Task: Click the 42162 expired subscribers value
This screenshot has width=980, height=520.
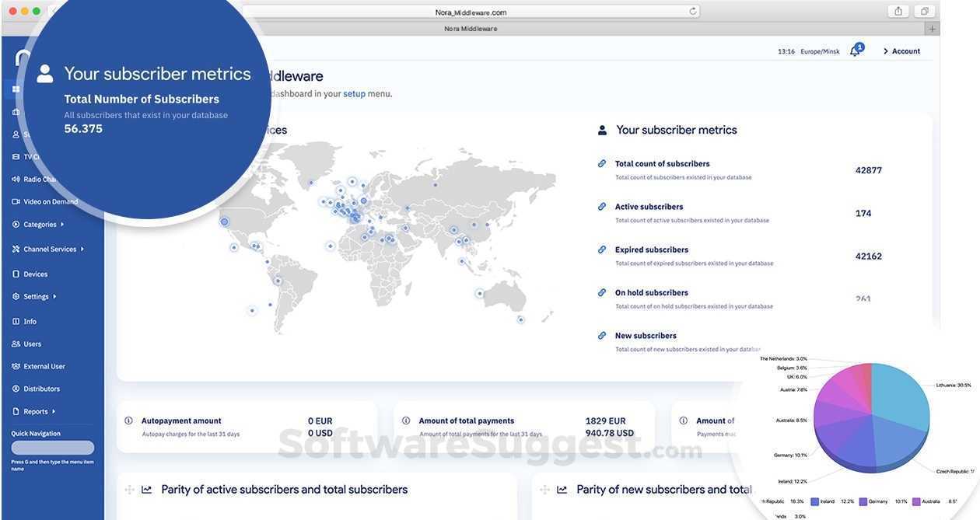Action: tap(869, 257)
